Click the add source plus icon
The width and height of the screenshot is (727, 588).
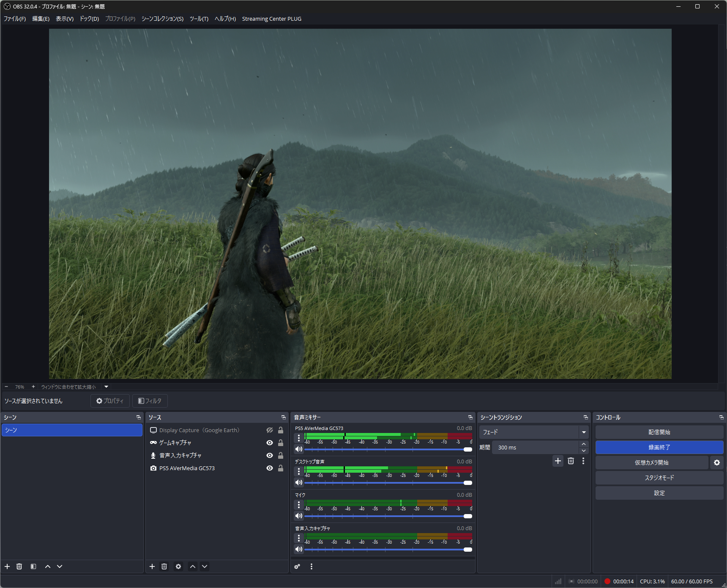pos(152,566)
